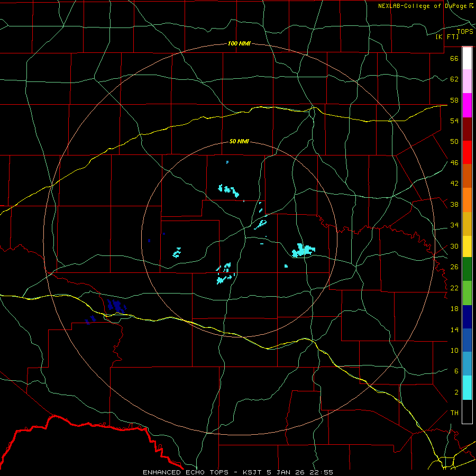476x476 pixels.
Task: Click the large navy echo cluster on yellow highway
Action: 116,306
